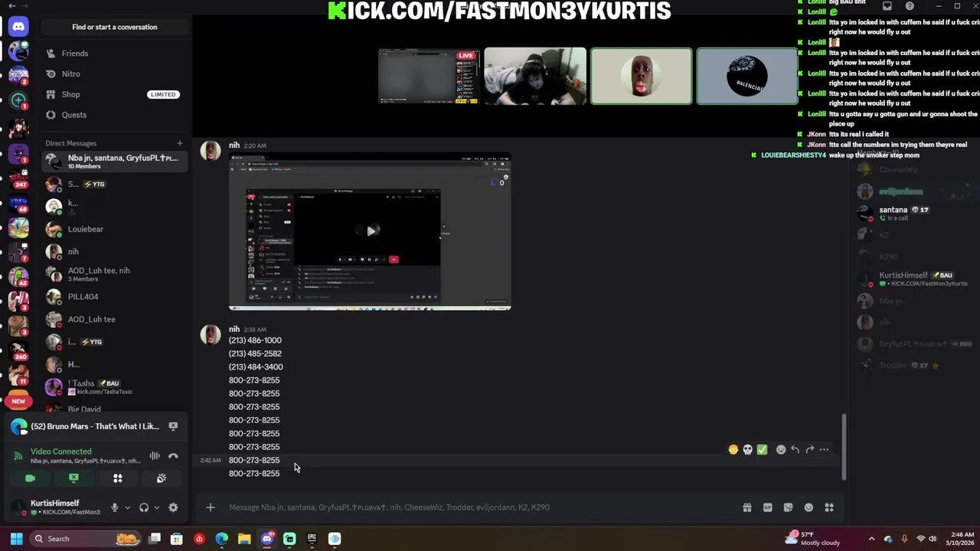Open Discord home direct messages icon
The width and height of the screenshot is (980, 551).
click(18, 27)
